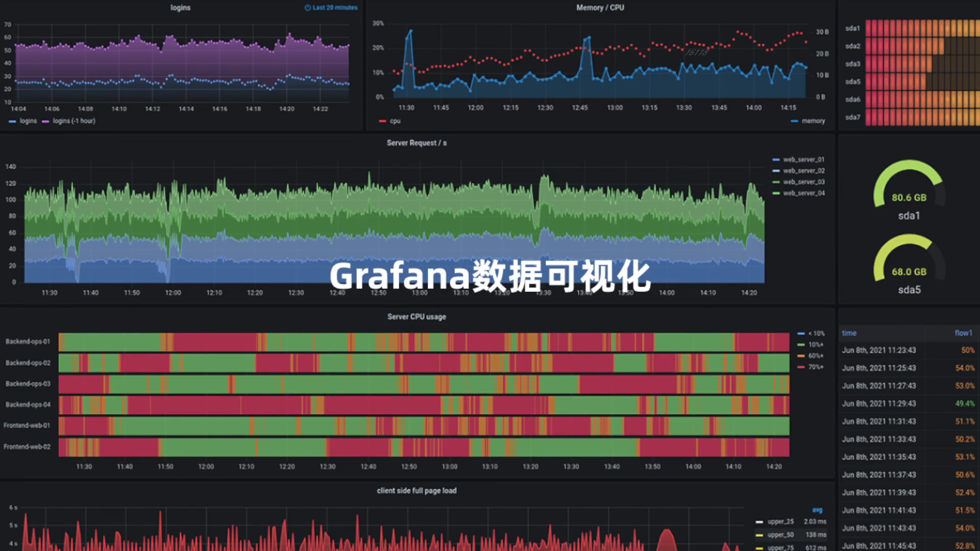Click the Backend-ops-03 row label
The image size is (980, 551).
point(28,384)
